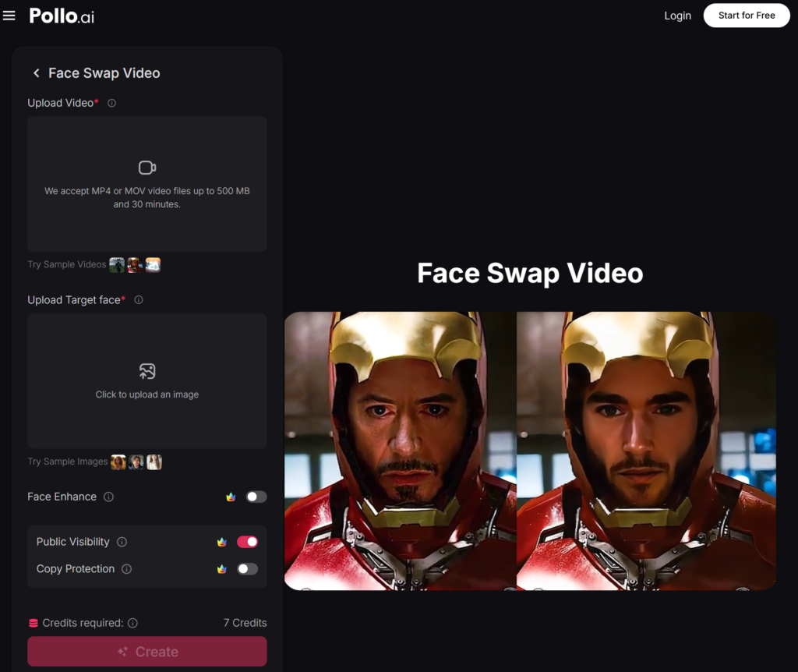
Task: Click the original Iron Man preview on the left
Action: (x=401, y=451)
